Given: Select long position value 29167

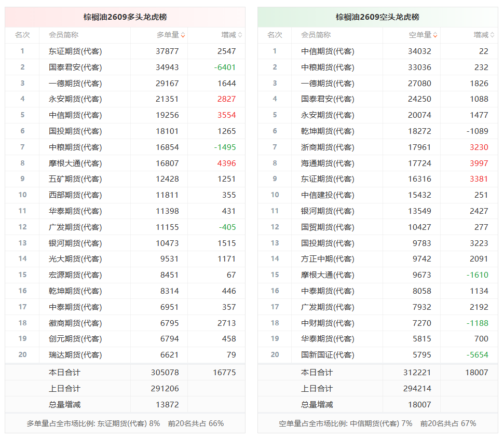Looking at the screenshot, I should [x=167, y=84].
